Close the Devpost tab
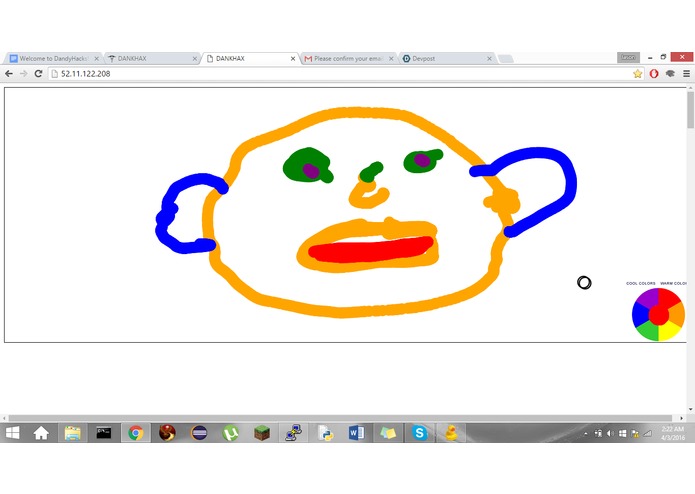This screenshot has height=494, width=695. click(x=489, y=58)
